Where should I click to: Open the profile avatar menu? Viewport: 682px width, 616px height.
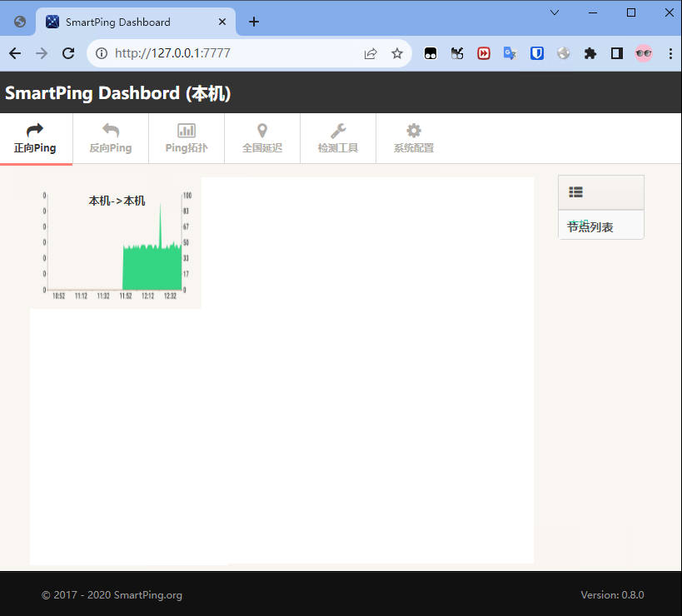[x=644, y=53]
